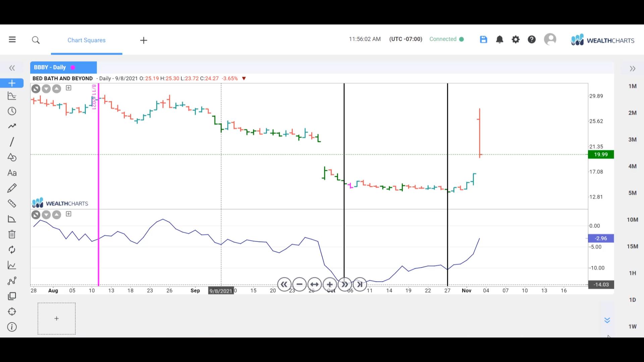Select the node path tool

[12, 281]
